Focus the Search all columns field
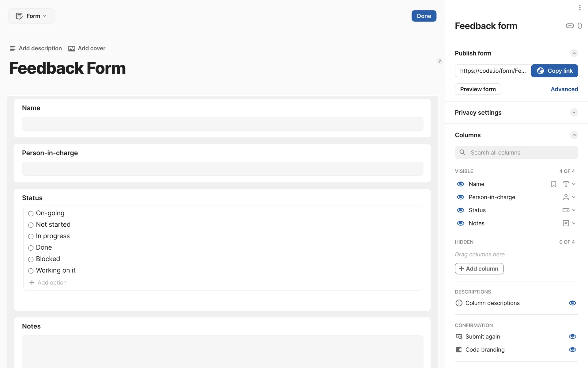This screenshot has width=588, height=368. (x=516, y=152)
